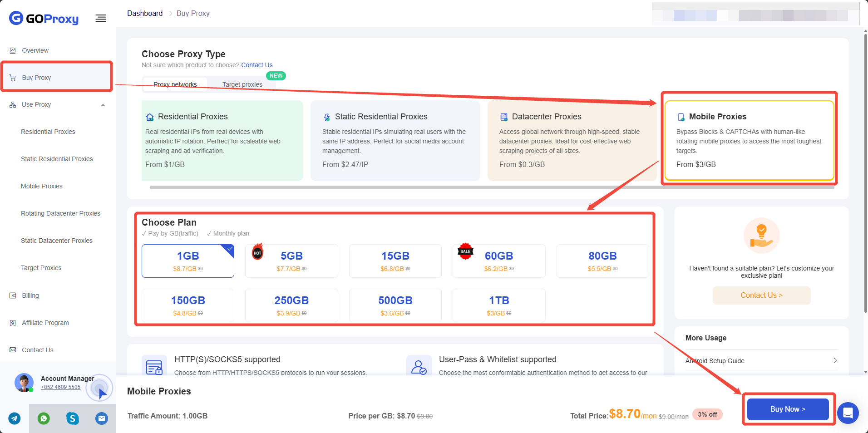Open Residential Proxies sidebar item
The image size is (868, 433).
click(x=48, y=132)
